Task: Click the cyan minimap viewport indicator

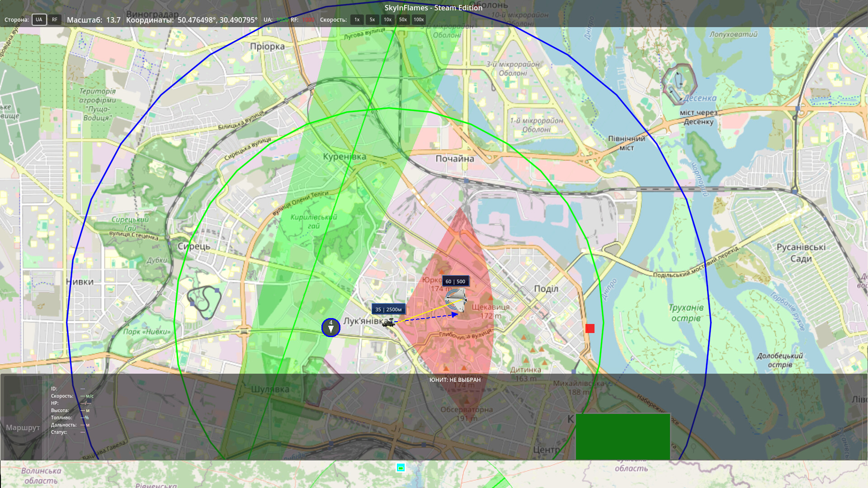Action: pos(401,468)
